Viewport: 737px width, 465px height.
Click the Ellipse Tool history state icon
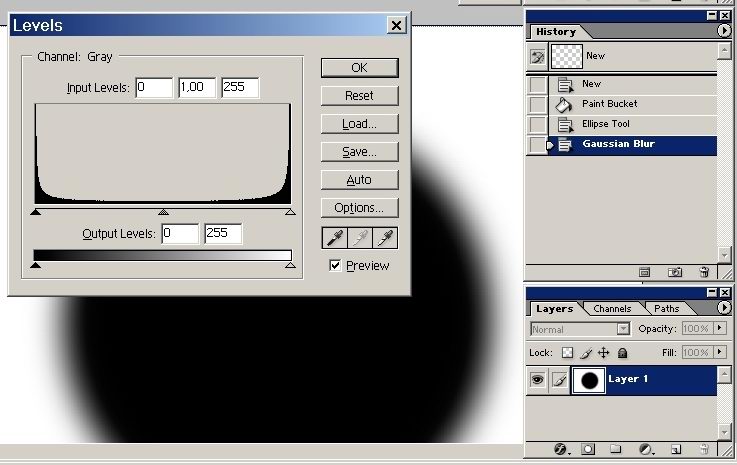click(565, 125)
